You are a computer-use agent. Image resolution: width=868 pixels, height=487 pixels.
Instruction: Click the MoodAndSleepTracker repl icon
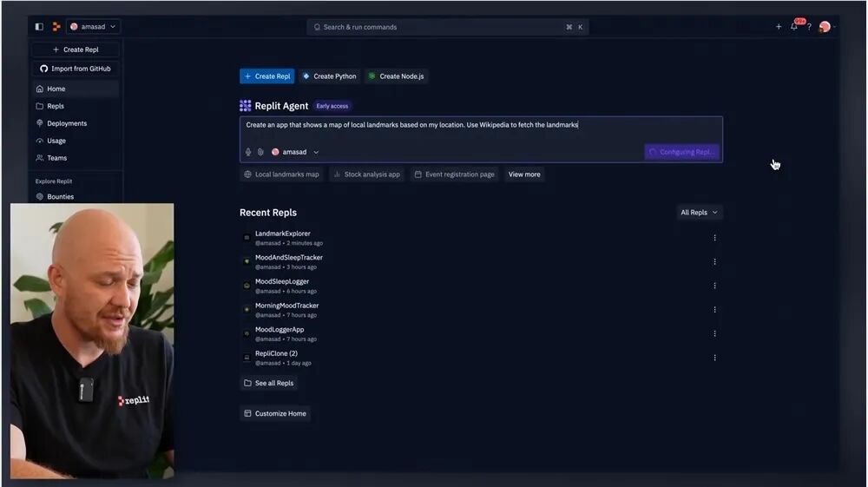(247, 262)
